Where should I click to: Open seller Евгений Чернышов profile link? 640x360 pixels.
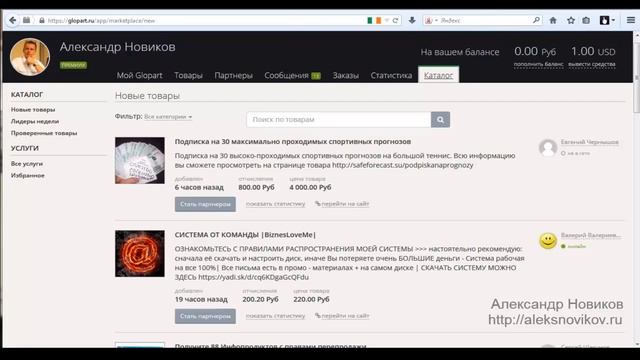coord(590,142)
